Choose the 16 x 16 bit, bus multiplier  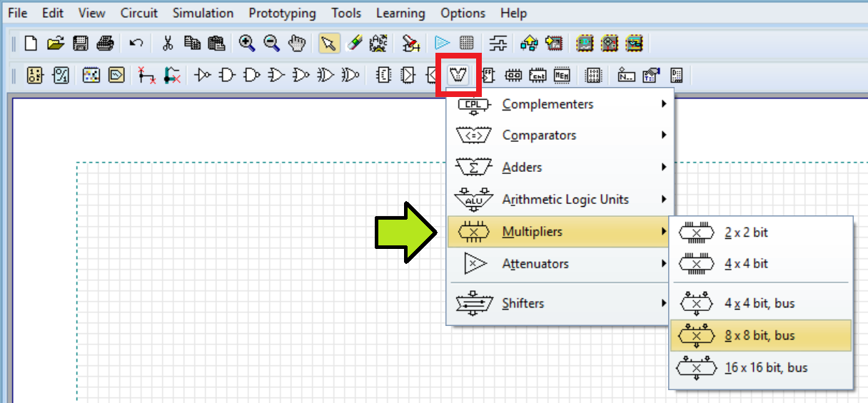point(761,367)
